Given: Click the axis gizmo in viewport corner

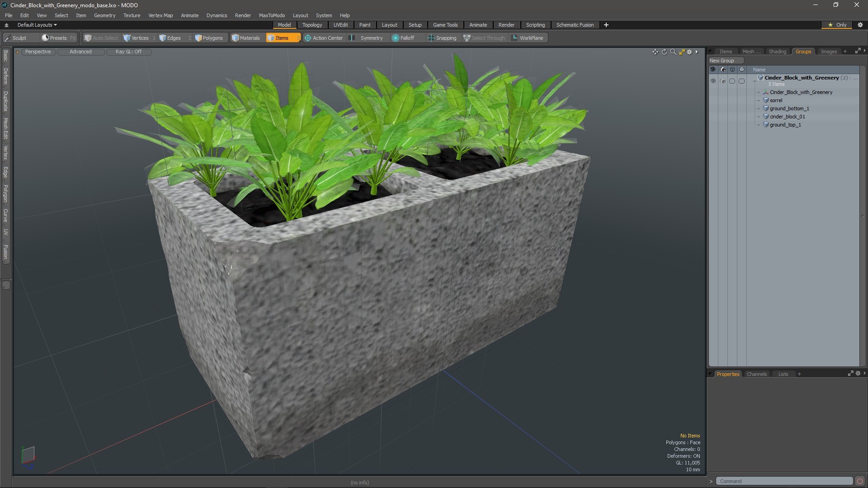Looking at the screenshot, I should pyautogui.click(x=28, y=457).
